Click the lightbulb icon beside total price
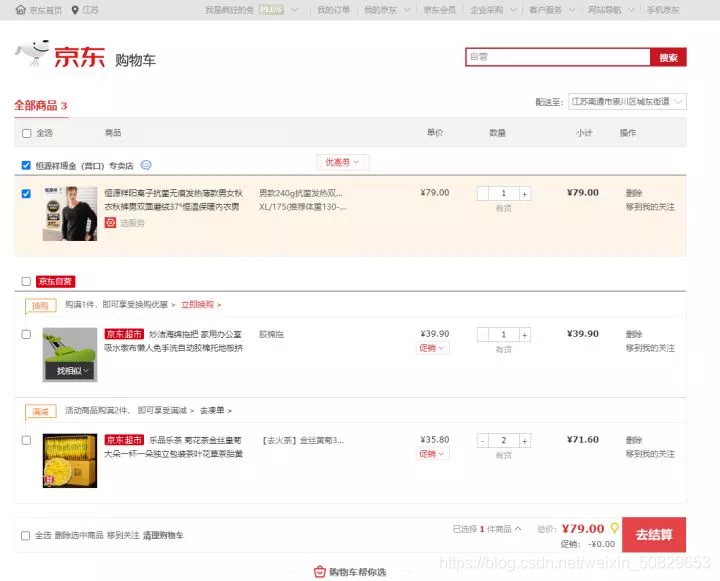The width and height of the screenshot is (720, 581). [x=614, y=528]
